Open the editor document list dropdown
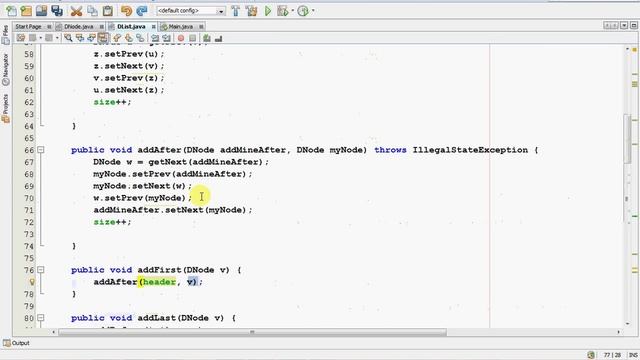This screenshot has width=640, height=360. click(x=624, y=26)
